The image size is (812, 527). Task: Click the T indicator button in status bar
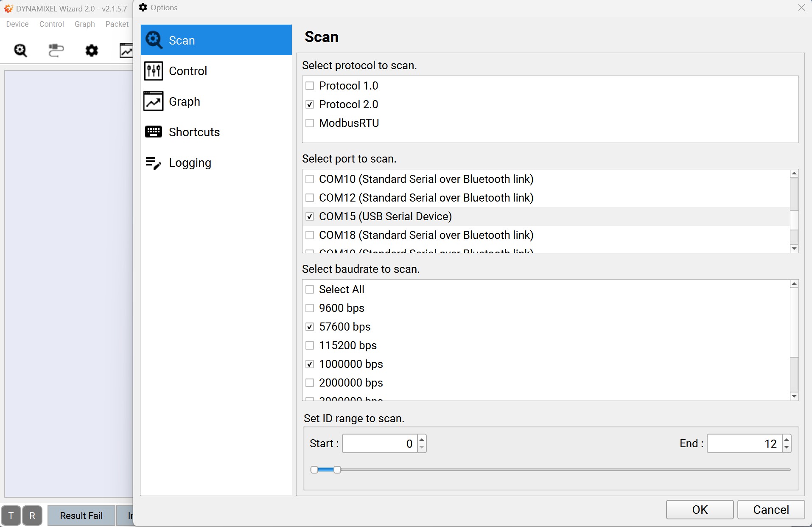(x=11, y=516)
